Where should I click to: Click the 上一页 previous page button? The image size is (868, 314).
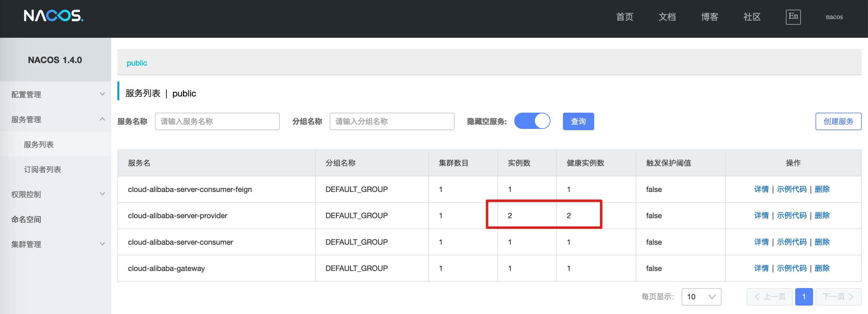click(x=770, y=297)
